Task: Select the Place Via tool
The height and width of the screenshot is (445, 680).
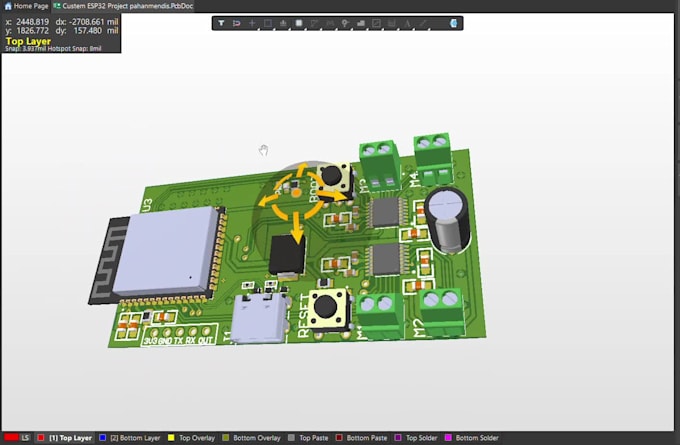Action: point(345,23)
